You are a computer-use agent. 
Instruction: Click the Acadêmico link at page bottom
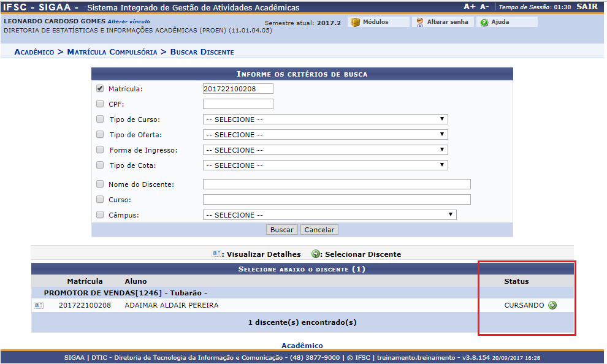pos(302,346)
